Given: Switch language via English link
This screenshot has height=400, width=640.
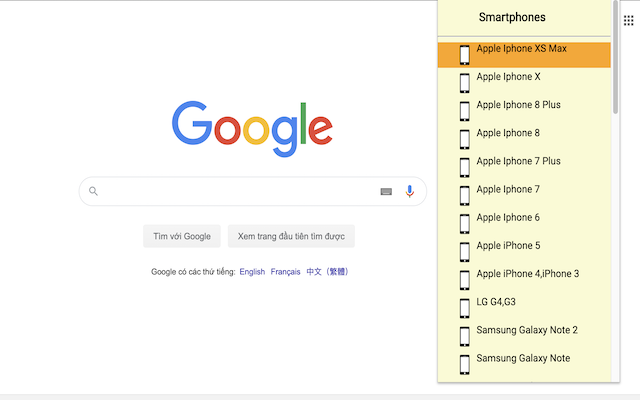Looking at the screenshot, I should [252, 272].
